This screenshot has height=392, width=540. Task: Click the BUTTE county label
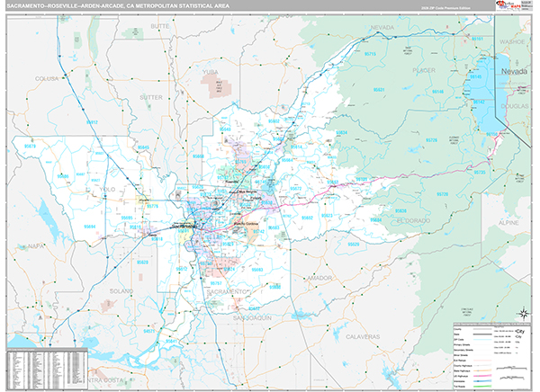(160, 27)
